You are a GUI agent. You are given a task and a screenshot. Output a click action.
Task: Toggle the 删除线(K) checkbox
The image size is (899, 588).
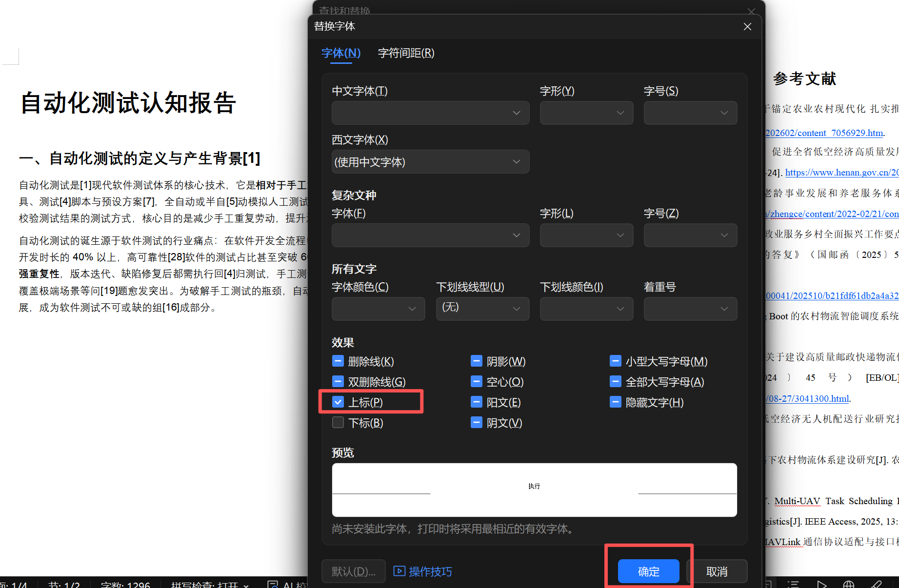pyautogui.click(x=338, y=361)
